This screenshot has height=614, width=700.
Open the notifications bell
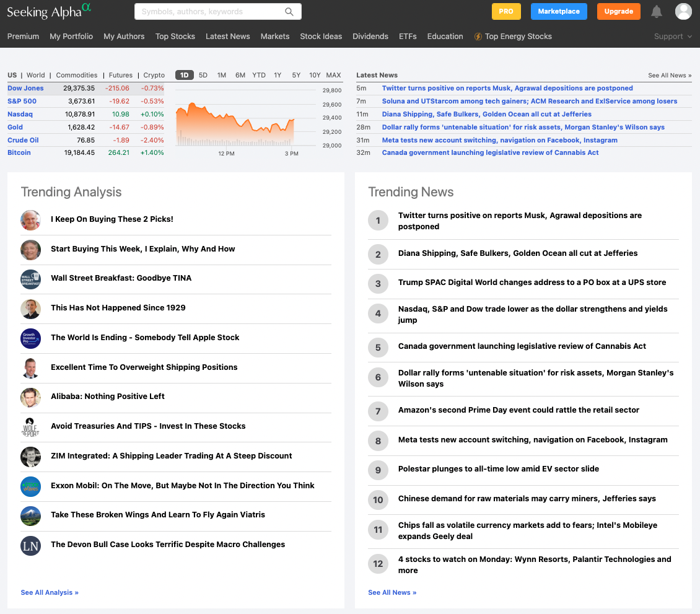click(x=656, y=12)
